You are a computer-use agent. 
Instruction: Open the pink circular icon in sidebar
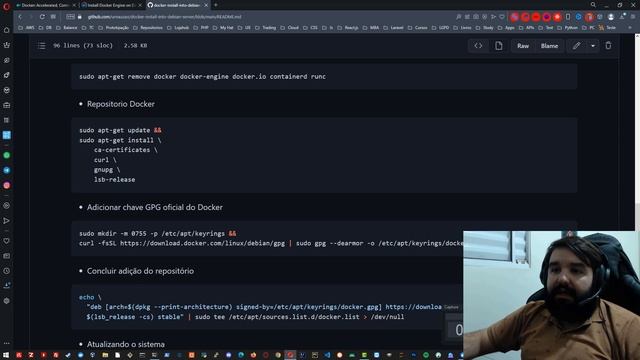point(7,185)
